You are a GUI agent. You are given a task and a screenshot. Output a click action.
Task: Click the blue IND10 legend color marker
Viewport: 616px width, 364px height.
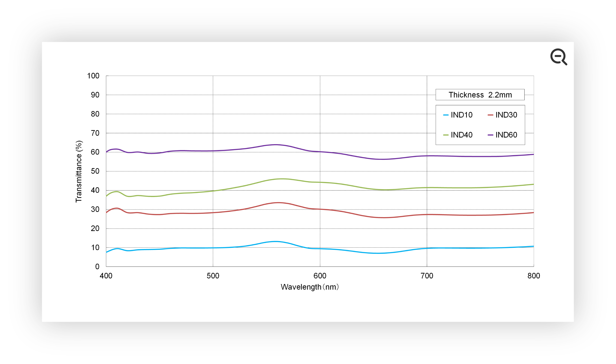click(x=446, y=115)
